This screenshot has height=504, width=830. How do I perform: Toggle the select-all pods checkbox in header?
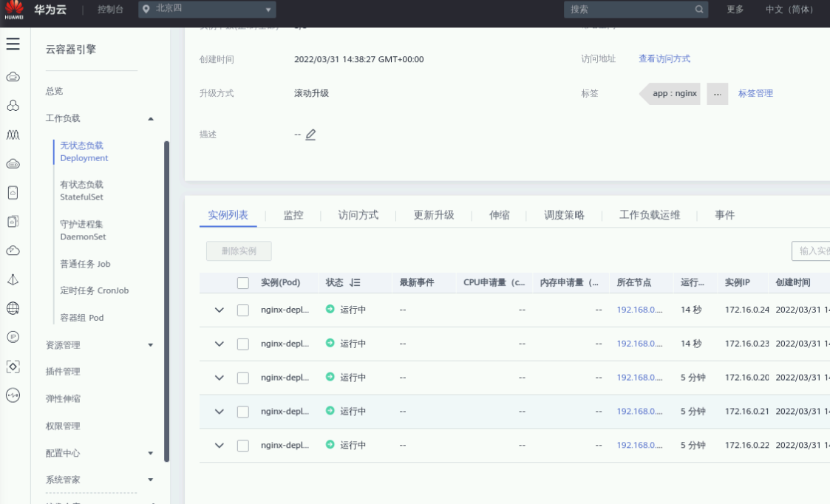243,283
